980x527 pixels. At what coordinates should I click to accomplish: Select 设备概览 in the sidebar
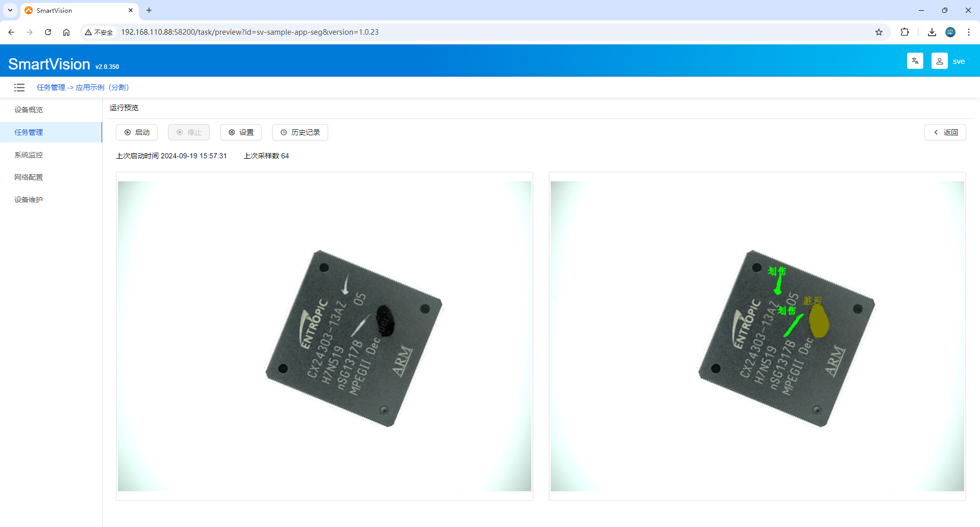click(x=51, y=110)
